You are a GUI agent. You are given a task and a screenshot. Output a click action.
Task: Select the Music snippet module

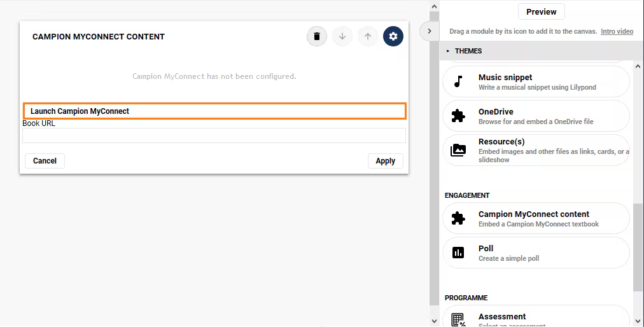tap(536, 81)
